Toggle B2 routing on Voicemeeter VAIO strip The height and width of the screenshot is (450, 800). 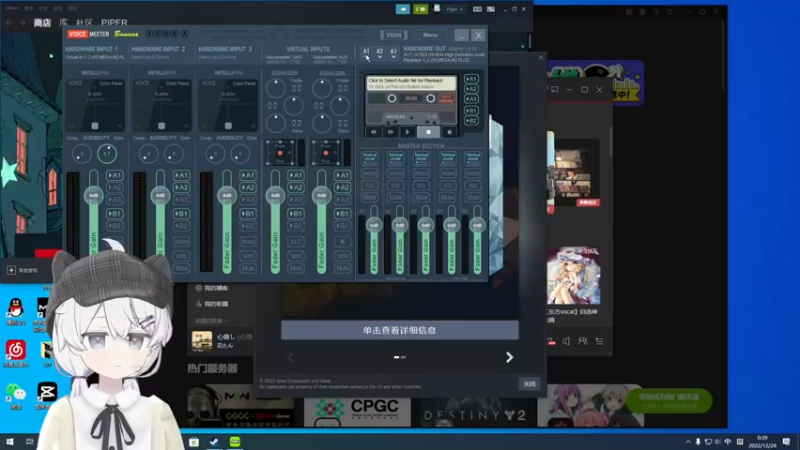point(296,226)
